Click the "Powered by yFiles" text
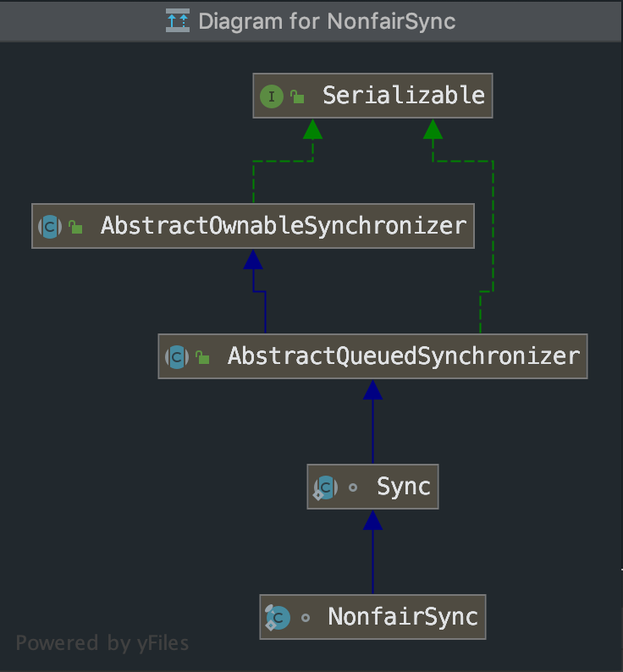Image resolution: width=623 pixels, height=672 pixels. 102,643
